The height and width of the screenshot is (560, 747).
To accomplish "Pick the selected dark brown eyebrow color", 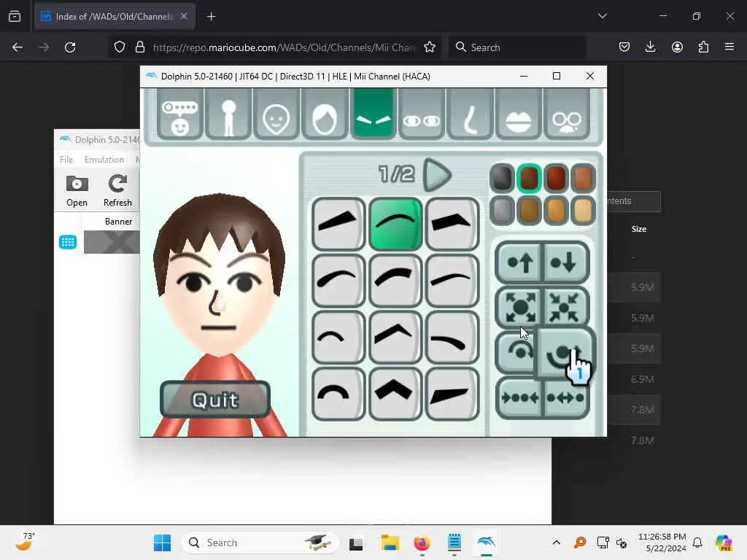I will point(529,178).
